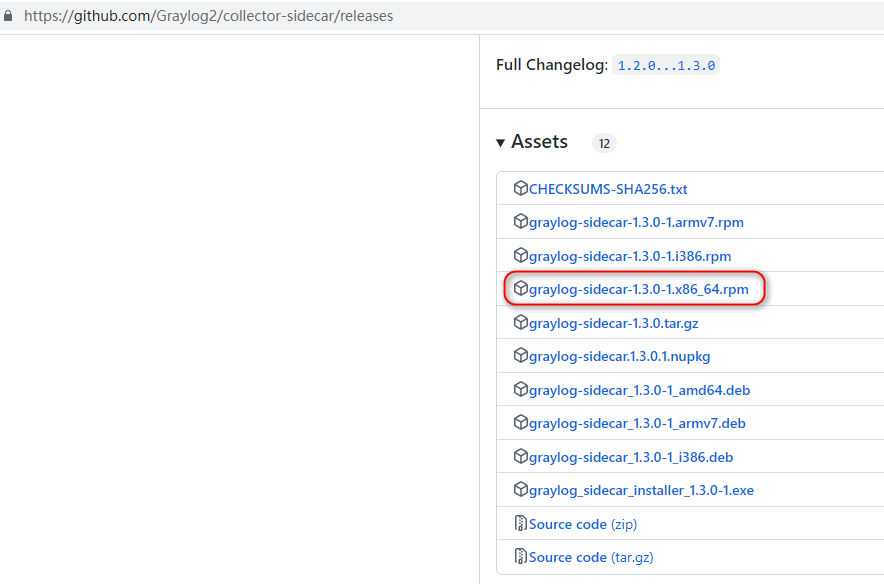Click the lock icon in address bar
The image size is (884, 584).
click(8, 16)
